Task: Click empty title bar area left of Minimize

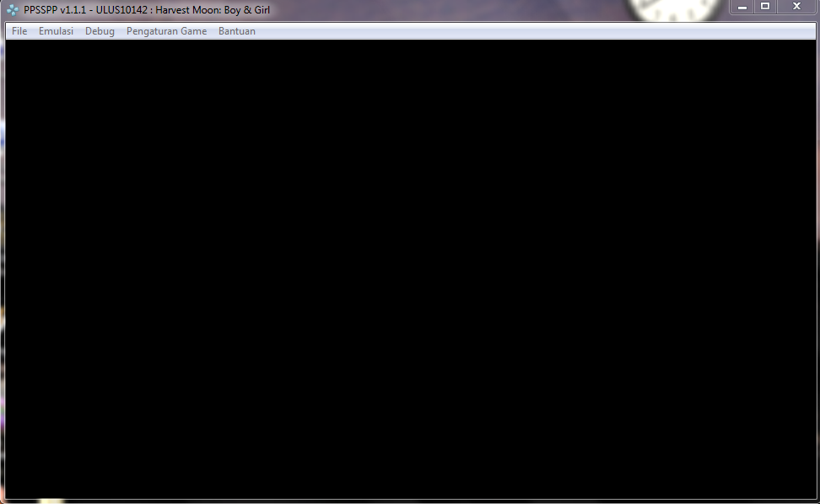Action: click(506, 10)
